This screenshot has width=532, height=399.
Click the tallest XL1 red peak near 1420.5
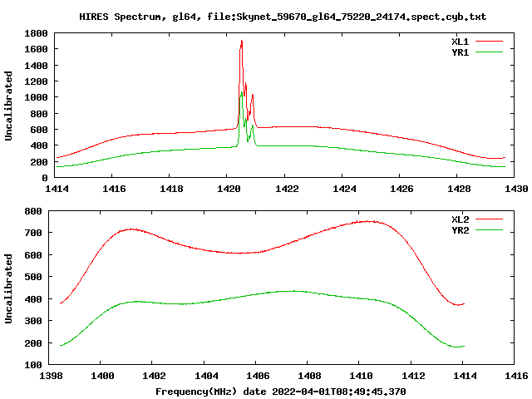(x=241, y=41)
